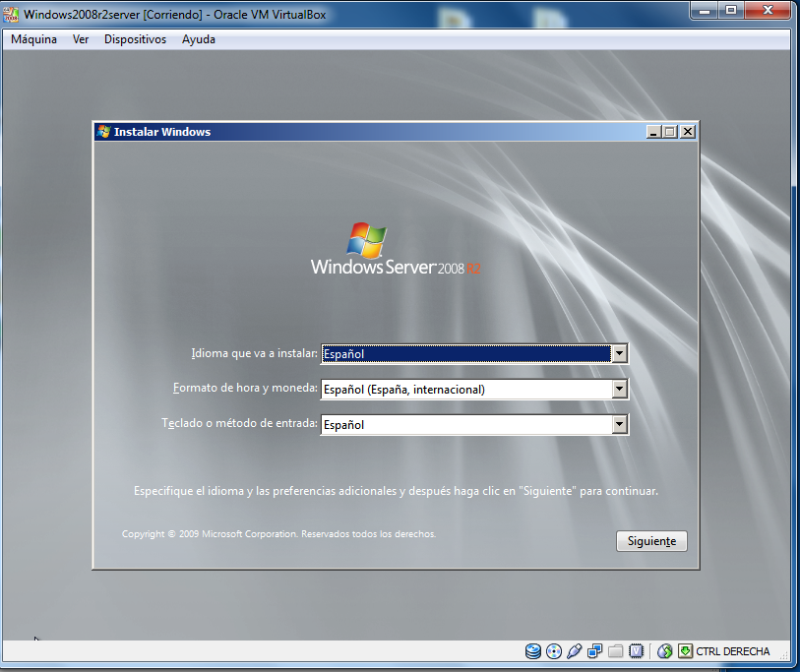Click the CTRL DERECHA host key label

pos(733,651)
